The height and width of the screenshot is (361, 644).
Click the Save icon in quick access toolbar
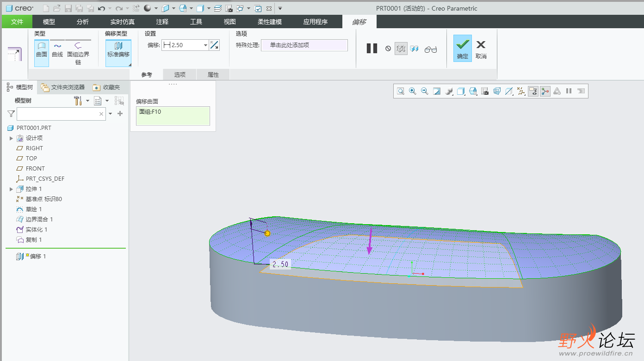[68, 8]
